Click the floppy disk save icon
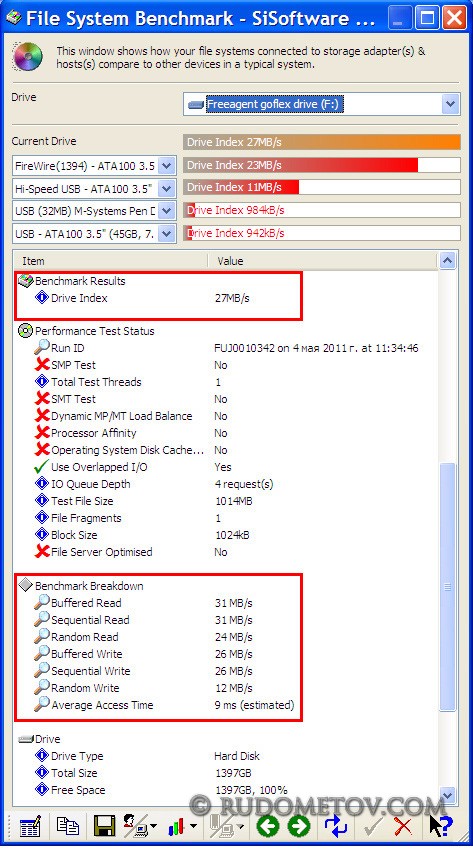Image resolution: width=473 pixels, height=850 pixels. (x=104, y=826)
